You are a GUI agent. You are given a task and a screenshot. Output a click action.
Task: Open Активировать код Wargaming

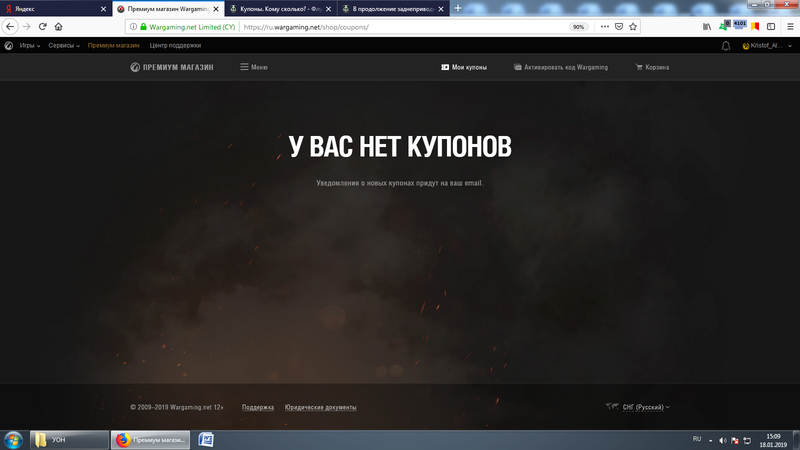coord(561,67)
